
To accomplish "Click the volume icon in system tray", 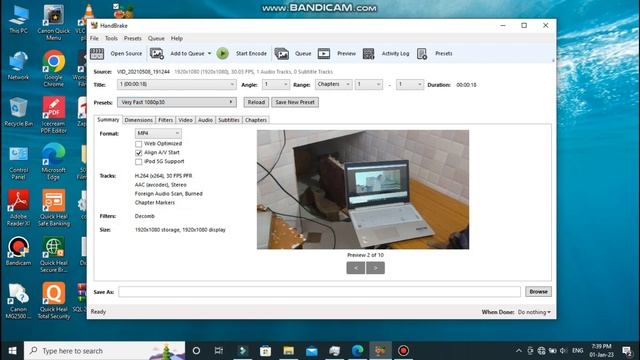I will (564, 351).
